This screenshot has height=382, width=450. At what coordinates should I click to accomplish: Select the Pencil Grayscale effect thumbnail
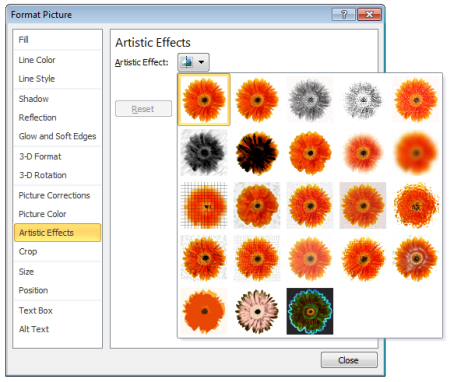click(x=310, y=99)
